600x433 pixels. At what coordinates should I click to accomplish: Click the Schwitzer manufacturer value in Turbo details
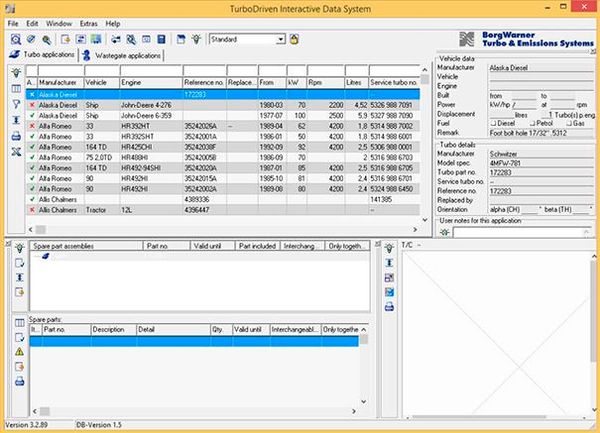[x=541, y=154]
